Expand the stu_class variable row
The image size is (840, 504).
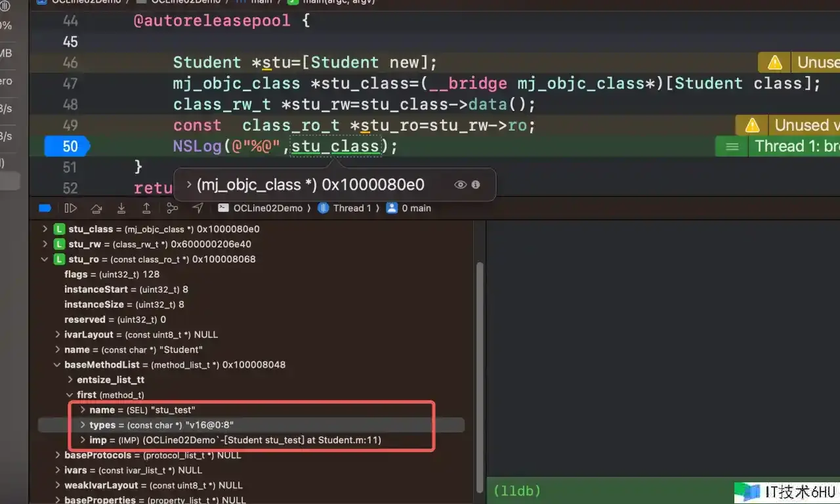pyautogui.click(x=45, y=229)
